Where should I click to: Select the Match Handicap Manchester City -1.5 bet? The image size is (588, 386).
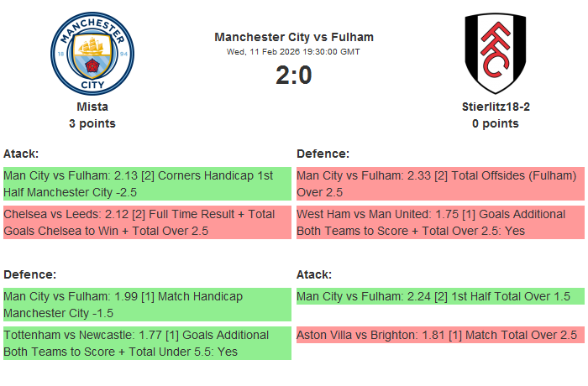(147, 305)
